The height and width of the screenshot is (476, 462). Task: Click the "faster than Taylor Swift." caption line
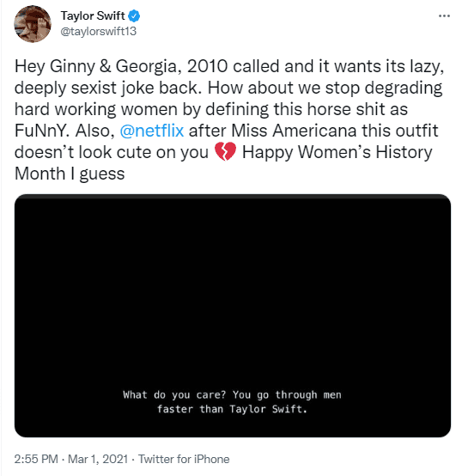232,409
